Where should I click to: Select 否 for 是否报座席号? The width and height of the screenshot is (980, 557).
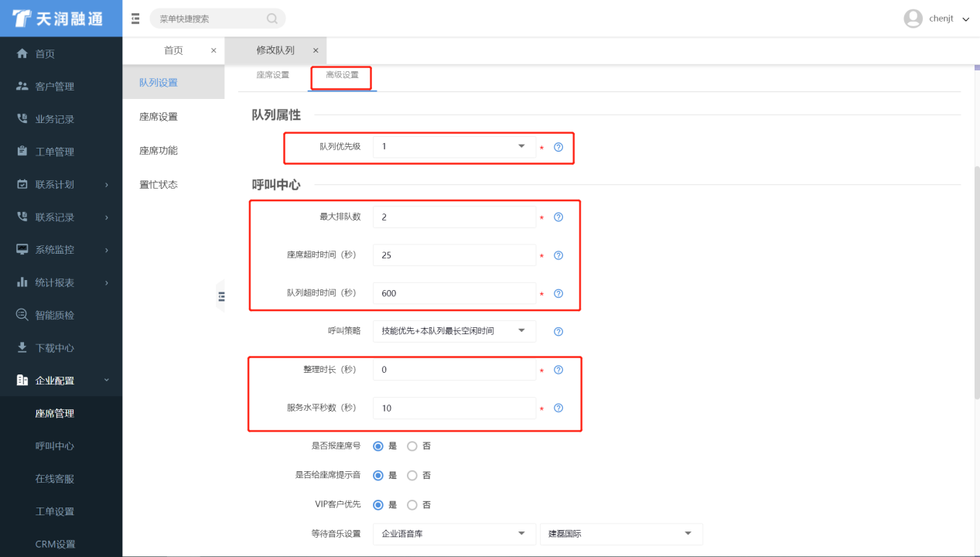coord(412,446)
